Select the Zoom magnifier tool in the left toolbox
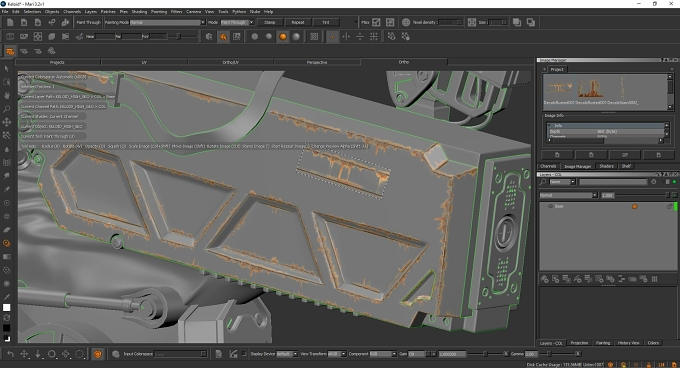Screen dimensions: 680x368 [x=7, y=109]
